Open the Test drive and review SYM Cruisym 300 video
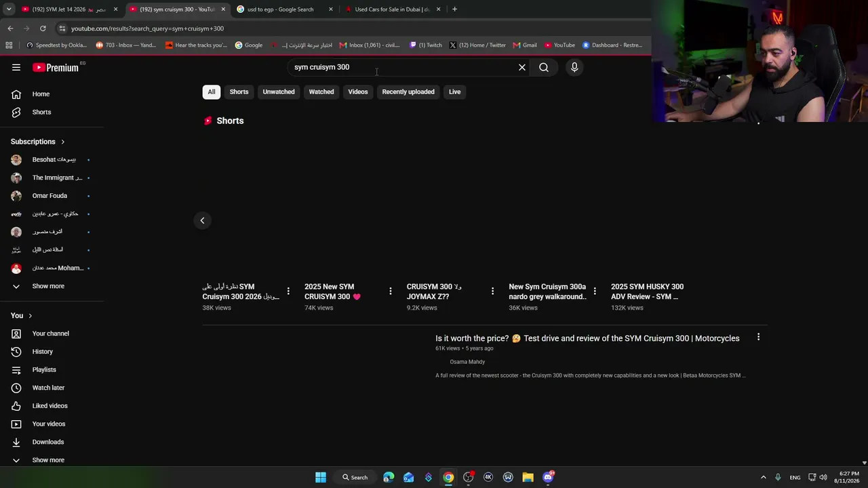This screenshot has width=868, height=488. pyautogui.click(x=587, y=338)
